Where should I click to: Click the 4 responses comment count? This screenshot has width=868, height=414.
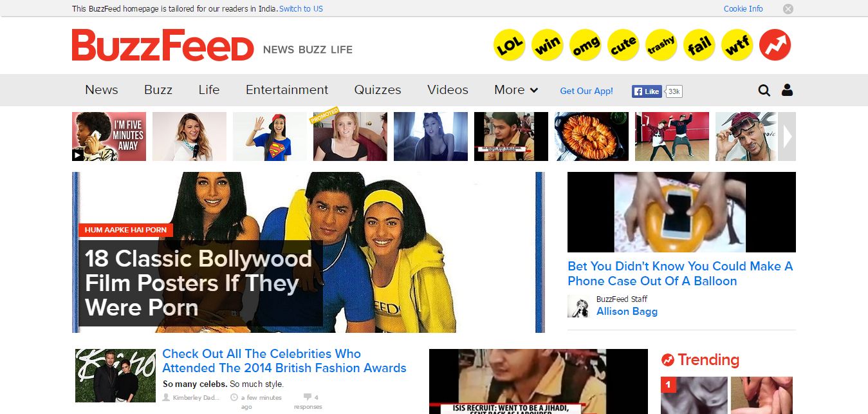tap(308, 402)
